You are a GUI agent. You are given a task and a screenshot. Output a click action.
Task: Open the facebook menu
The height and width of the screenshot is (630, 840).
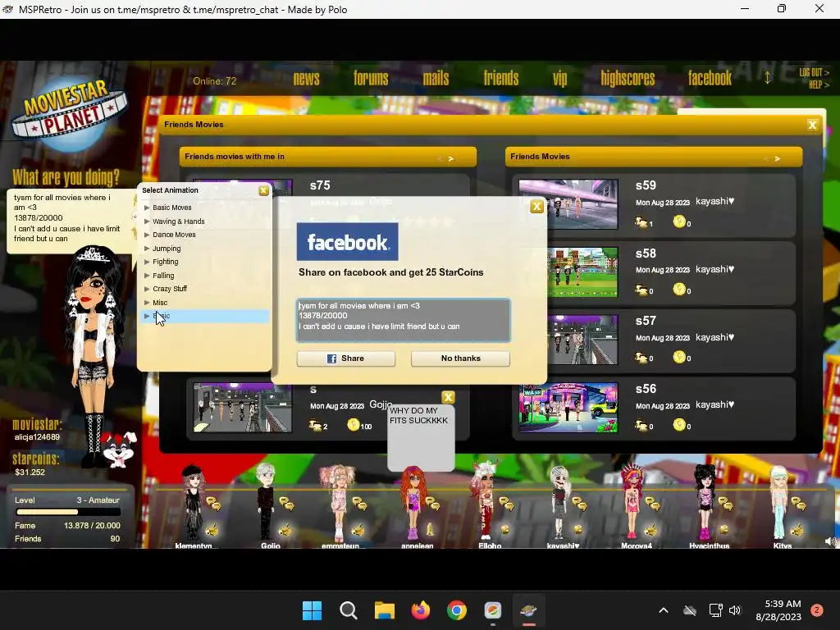(x=710, y=79)
